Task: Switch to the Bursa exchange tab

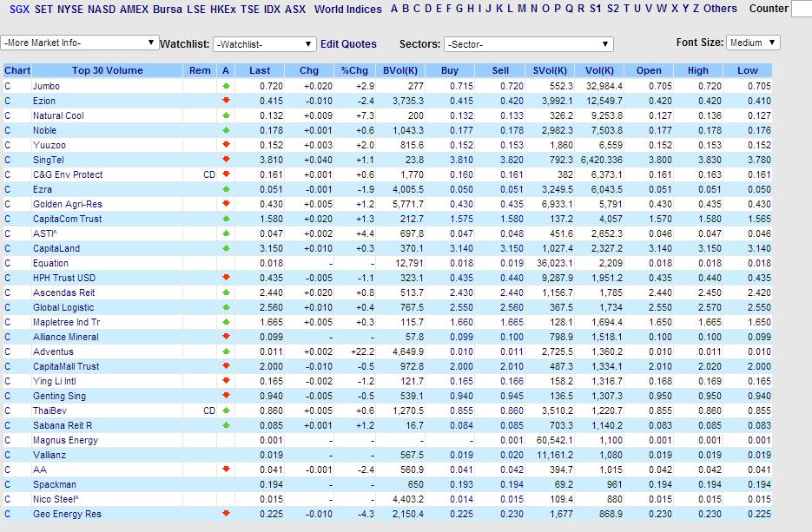Action: click(168, 10)
